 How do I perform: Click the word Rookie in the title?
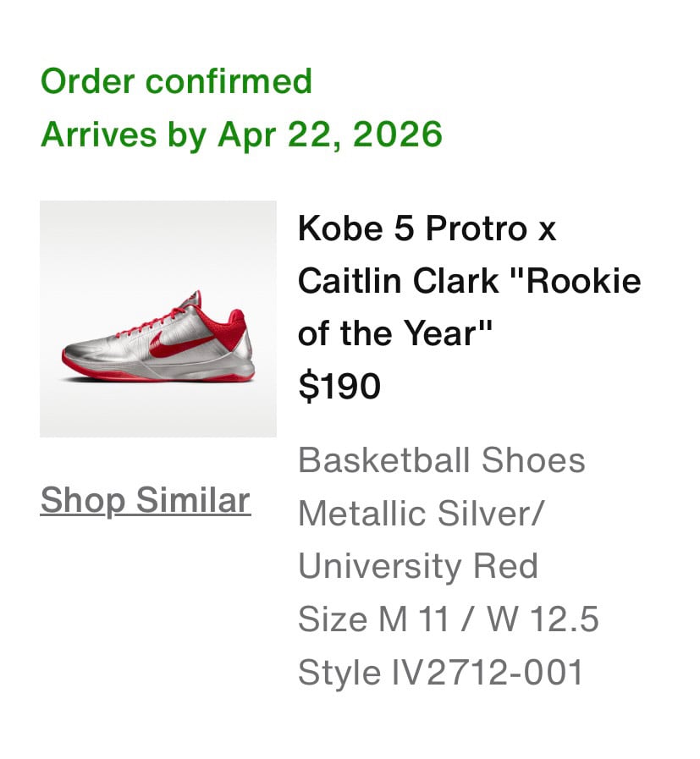point(583,281)
